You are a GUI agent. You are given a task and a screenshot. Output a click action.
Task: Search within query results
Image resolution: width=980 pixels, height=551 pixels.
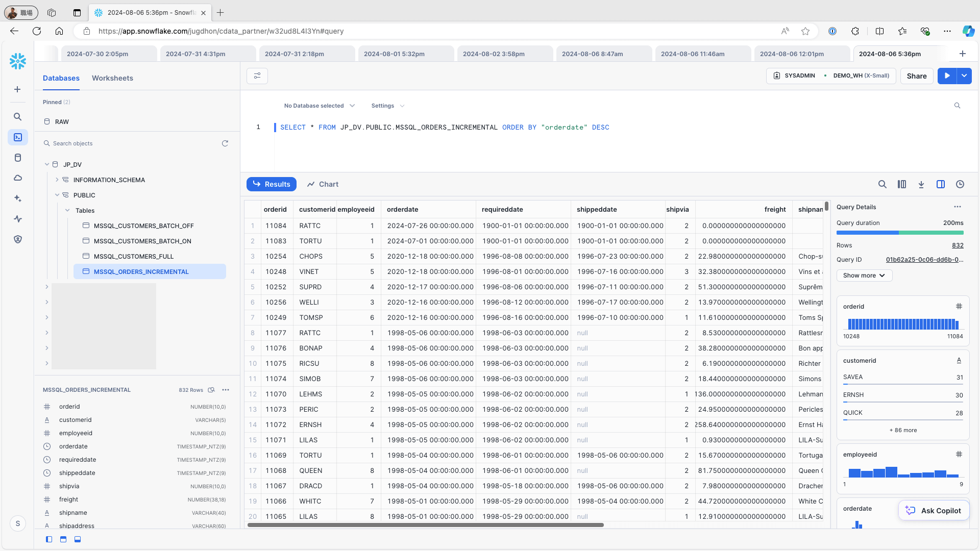tap(882, 184)
